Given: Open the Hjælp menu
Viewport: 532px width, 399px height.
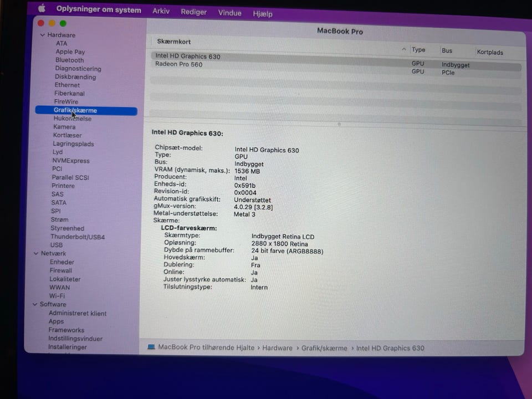Looking at the screenshot, I should (263, 14).
